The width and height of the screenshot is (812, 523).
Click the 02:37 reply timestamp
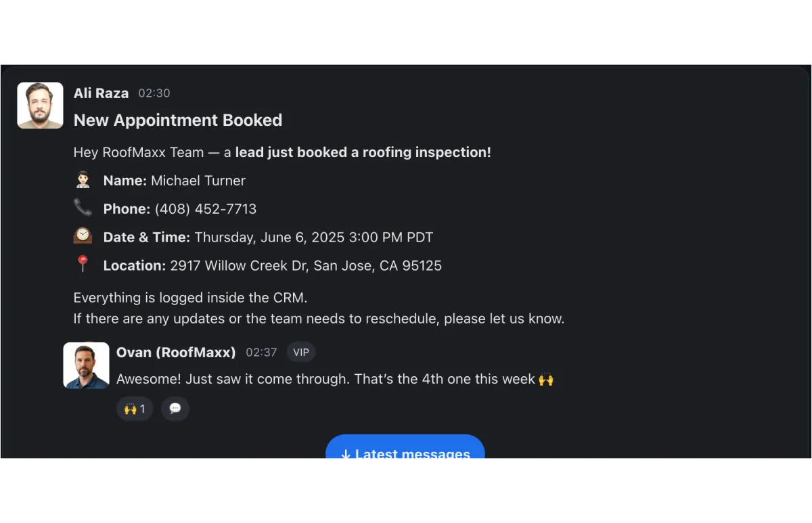click(x=261, y=353)
